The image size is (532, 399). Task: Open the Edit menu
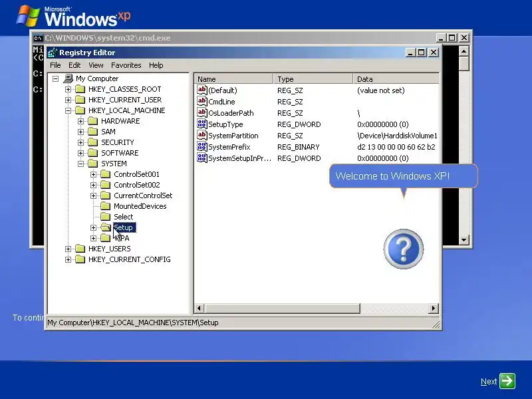pyautogui.click(x=74, y=65)
